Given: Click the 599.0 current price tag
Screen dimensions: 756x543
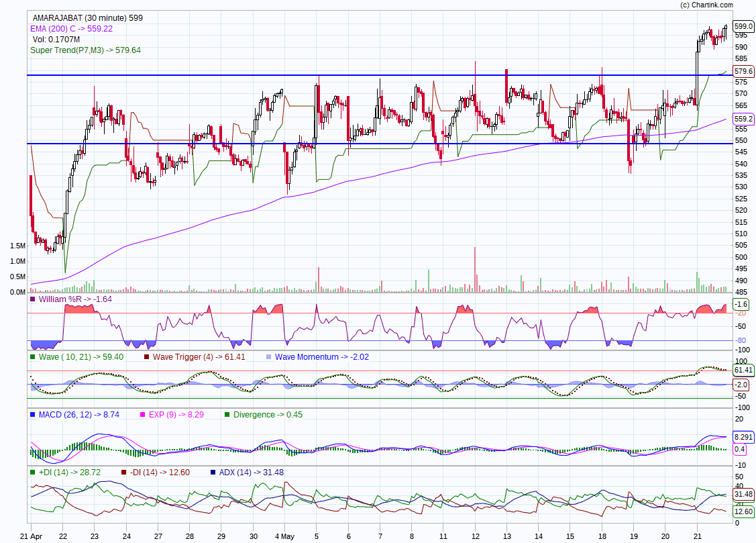Looking at the screenshot, I should pyautogui.click(x=744, y=26).
